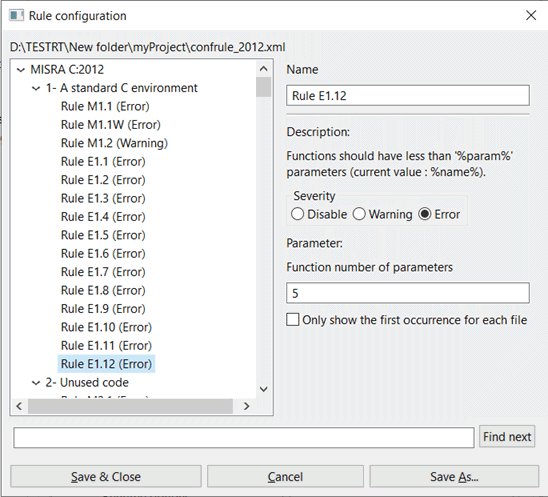Click the '1- A standard C environment' label
548x497 pixels.
(x=121, y=88)
